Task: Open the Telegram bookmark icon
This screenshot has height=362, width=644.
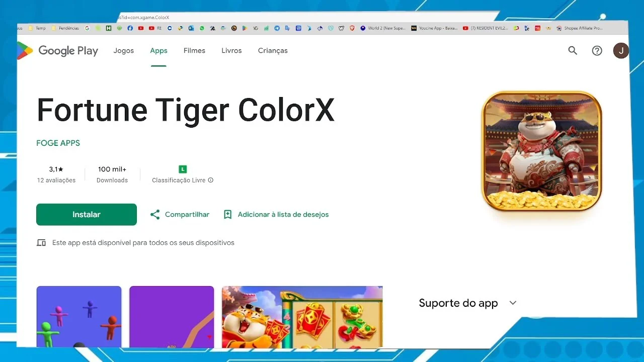Action: pos(277,28)
